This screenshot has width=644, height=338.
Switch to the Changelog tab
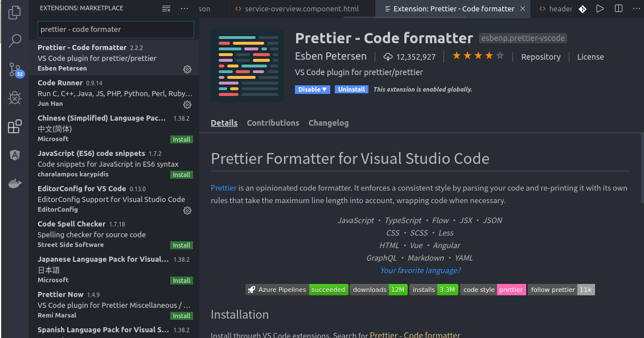point(329,123)
